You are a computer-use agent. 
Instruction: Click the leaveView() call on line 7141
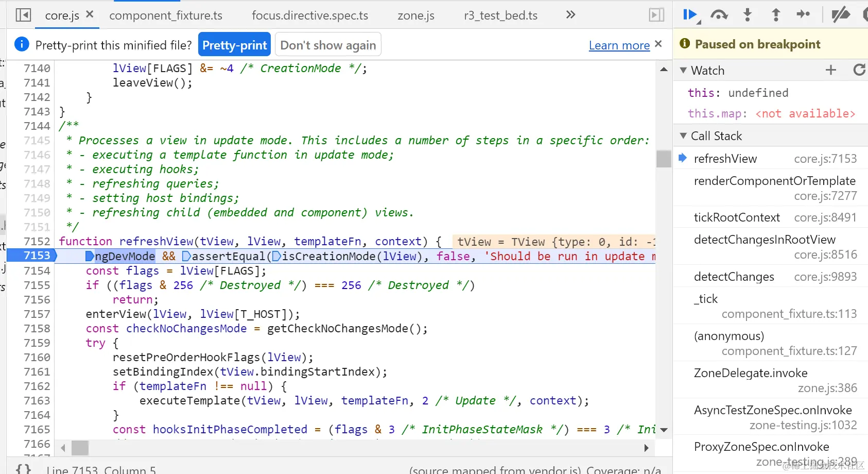152,82
